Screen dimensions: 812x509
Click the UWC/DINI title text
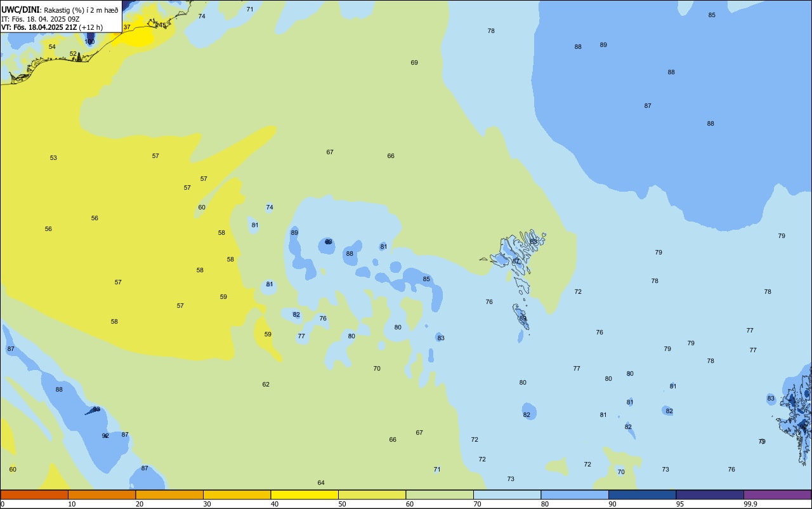click(x=20, y=10)
